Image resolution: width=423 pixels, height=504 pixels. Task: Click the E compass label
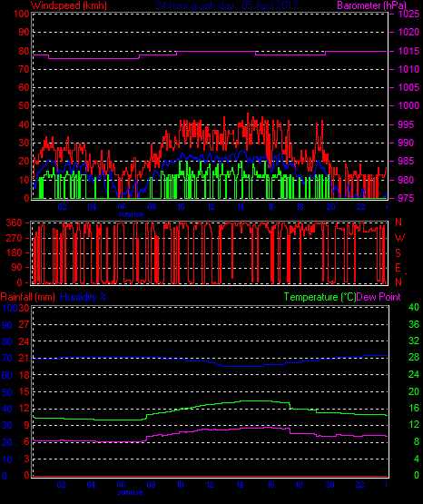[398, 268]
